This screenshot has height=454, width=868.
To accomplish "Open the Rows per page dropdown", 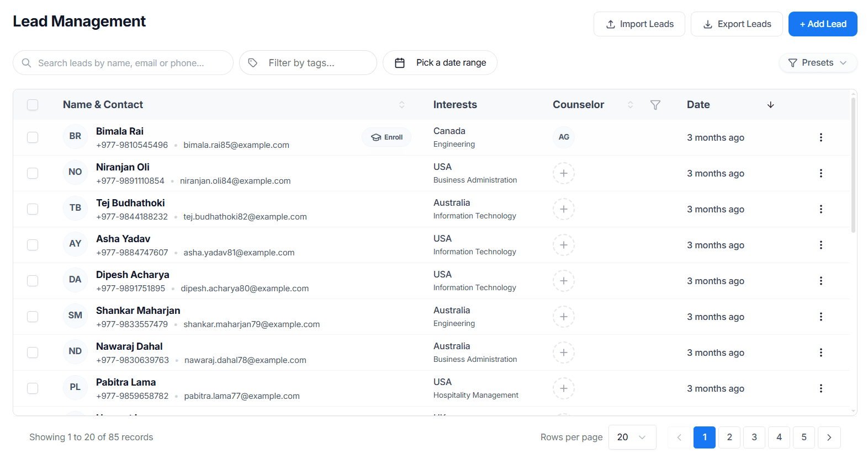I will (632, 437).
